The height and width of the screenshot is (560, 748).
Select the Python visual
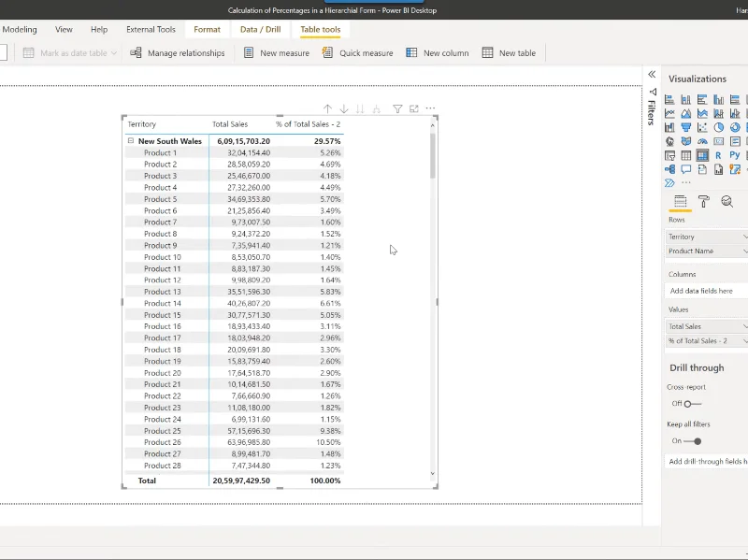pos(735,155)
